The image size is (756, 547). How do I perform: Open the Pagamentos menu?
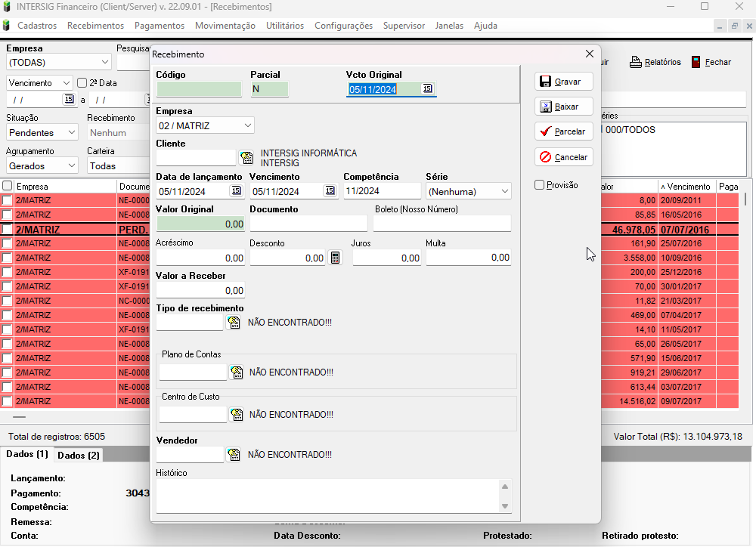[160, 26]
